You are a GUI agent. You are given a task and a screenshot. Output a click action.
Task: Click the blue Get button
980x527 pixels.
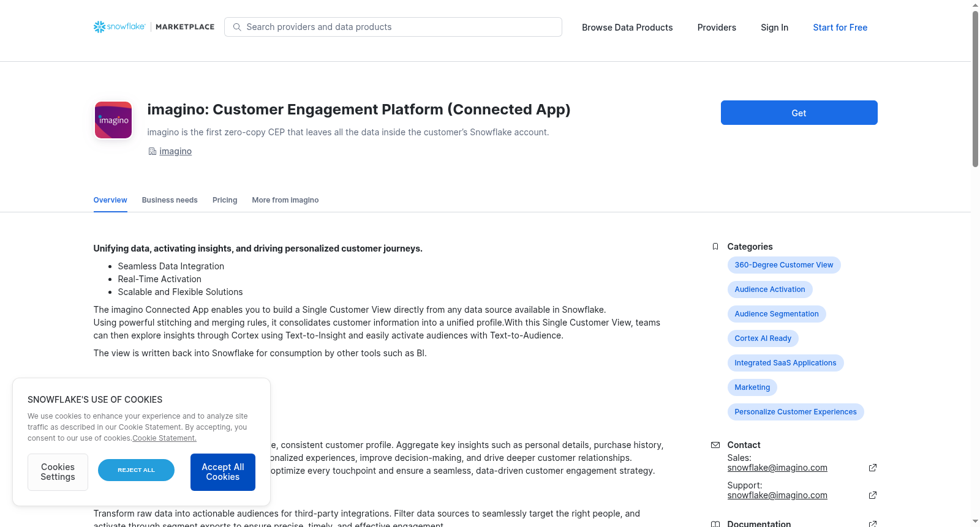point(799,113)
